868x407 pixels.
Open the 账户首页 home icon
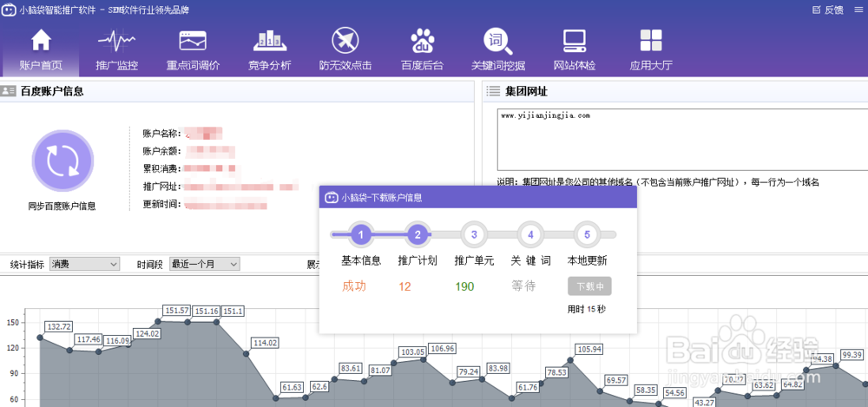[x=41, y=41]
